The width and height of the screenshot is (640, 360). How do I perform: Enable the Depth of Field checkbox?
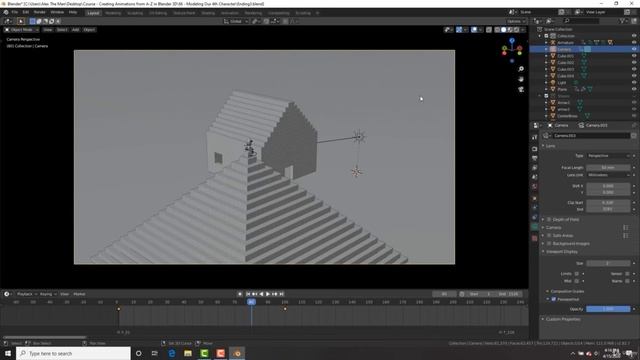click(x=549, y=220)
